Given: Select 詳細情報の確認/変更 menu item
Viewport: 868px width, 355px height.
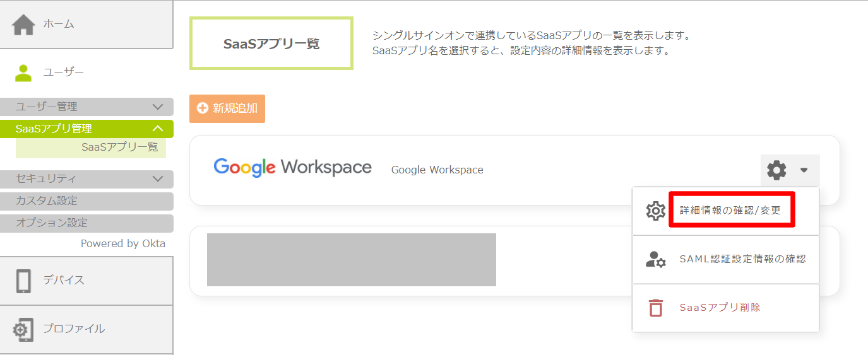Looking at the screenshot, I should tap(730, 211).
